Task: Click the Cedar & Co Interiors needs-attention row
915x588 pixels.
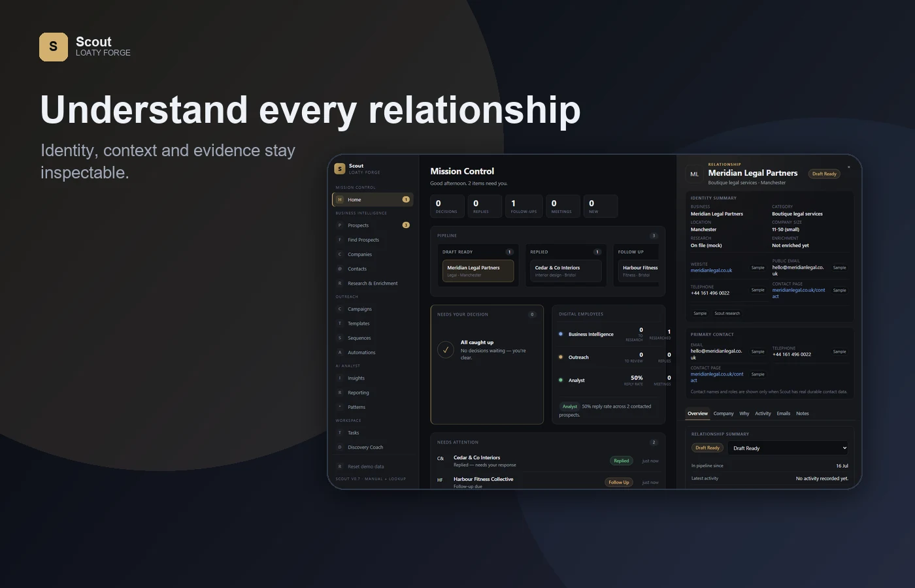Action: point(548,461)
